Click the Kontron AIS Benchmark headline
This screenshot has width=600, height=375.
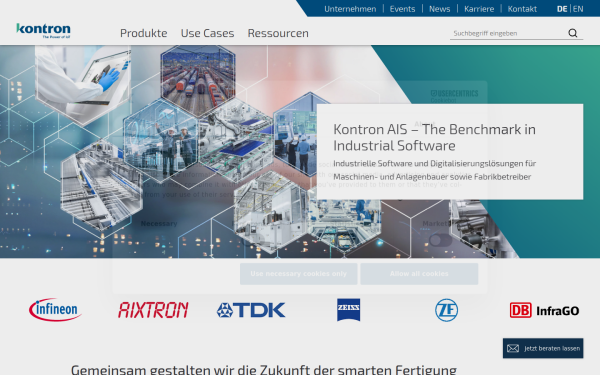434,137
